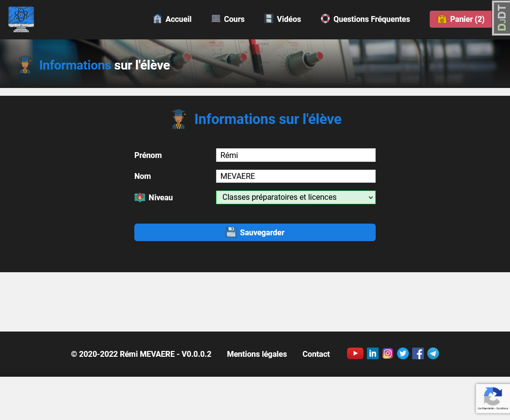This screenshot has width=510, height=420.
Task: Follow the Contact link in footer
Action: tap(316, 354)
